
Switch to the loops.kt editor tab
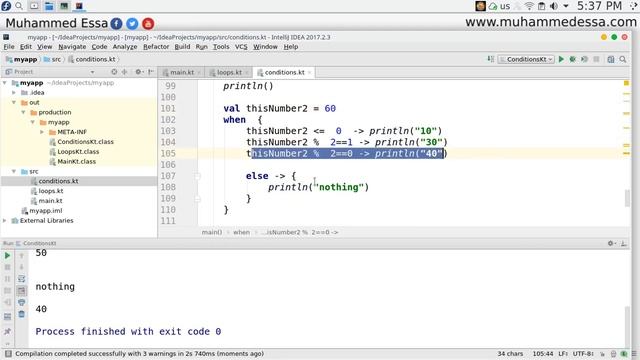click(229, 72)
